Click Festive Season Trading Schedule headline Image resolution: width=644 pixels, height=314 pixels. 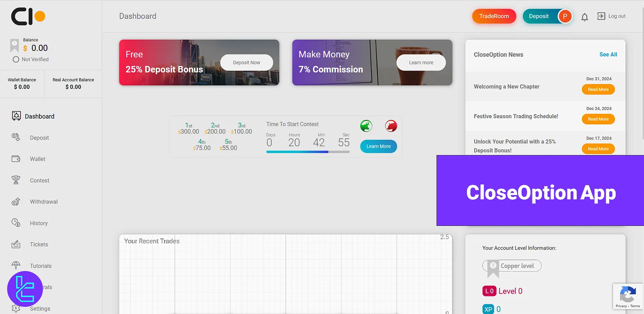[516, 116]
